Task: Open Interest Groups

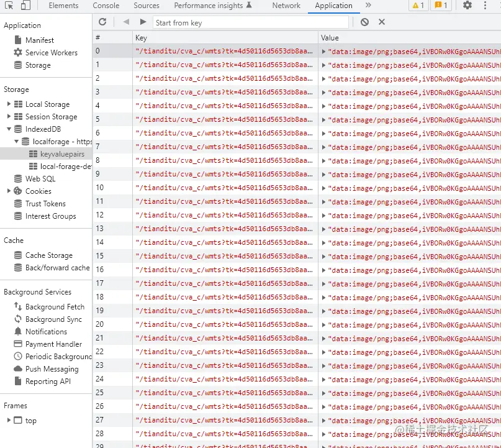Action: [x=50, y=216]
